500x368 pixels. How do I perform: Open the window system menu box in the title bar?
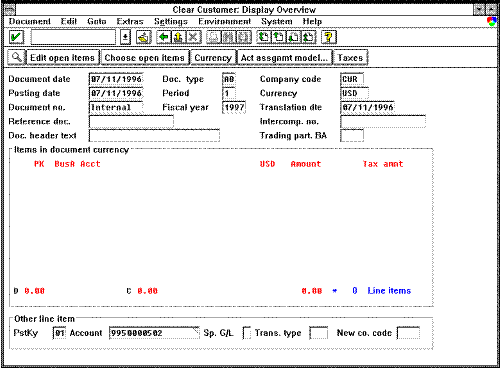click(10, 10)
